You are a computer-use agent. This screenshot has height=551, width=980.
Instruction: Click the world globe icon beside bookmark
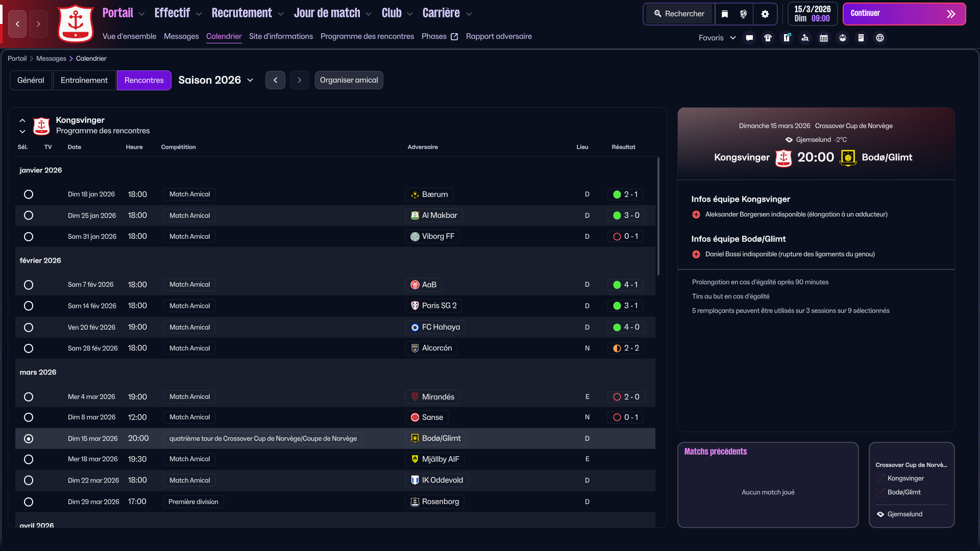tap(744, 14)
